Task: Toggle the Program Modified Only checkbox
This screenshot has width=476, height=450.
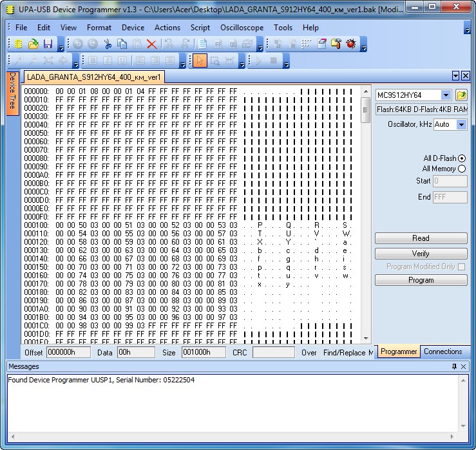Action: pos(461,267)
